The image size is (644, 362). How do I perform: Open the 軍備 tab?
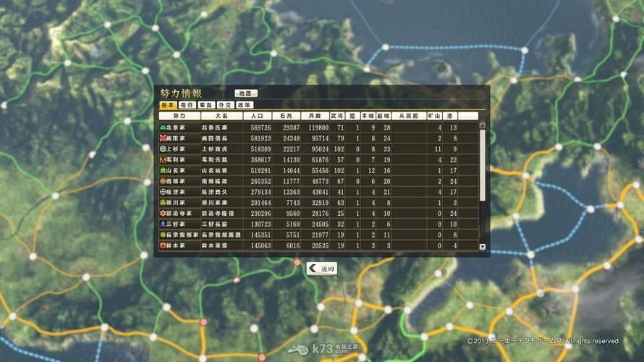(x=206, y=105)
